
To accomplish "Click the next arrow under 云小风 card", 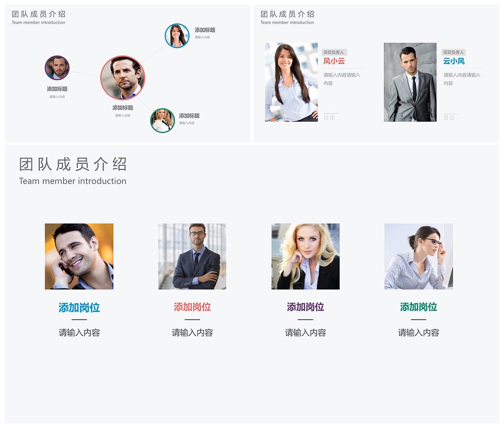I will [x=452, y=117].
